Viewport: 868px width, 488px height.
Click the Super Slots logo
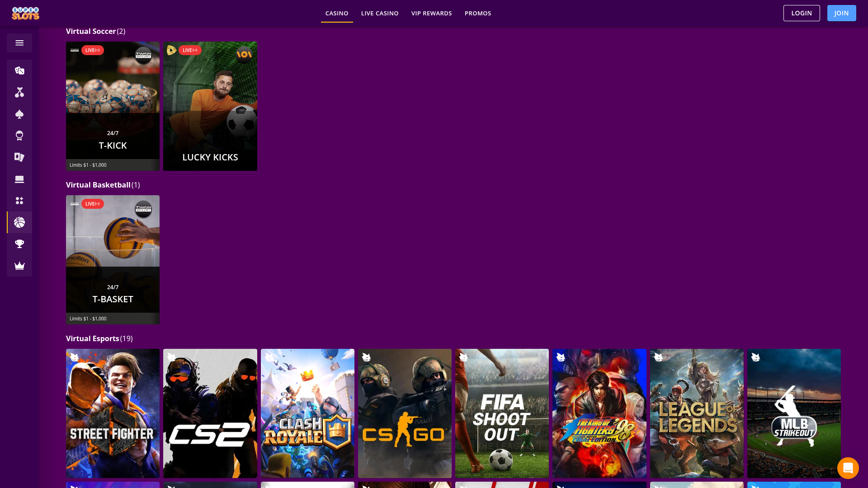click(x=25, y=13)
